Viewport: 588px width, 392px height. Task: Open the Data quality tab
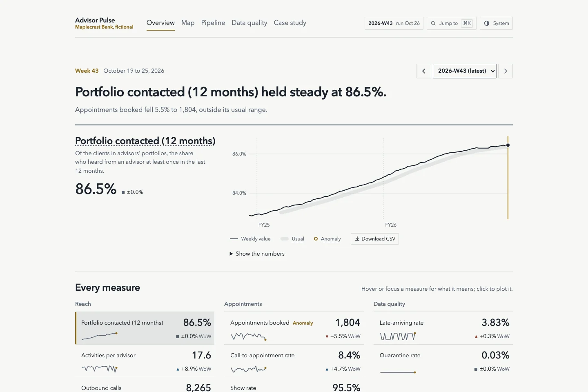coord(249,23)
